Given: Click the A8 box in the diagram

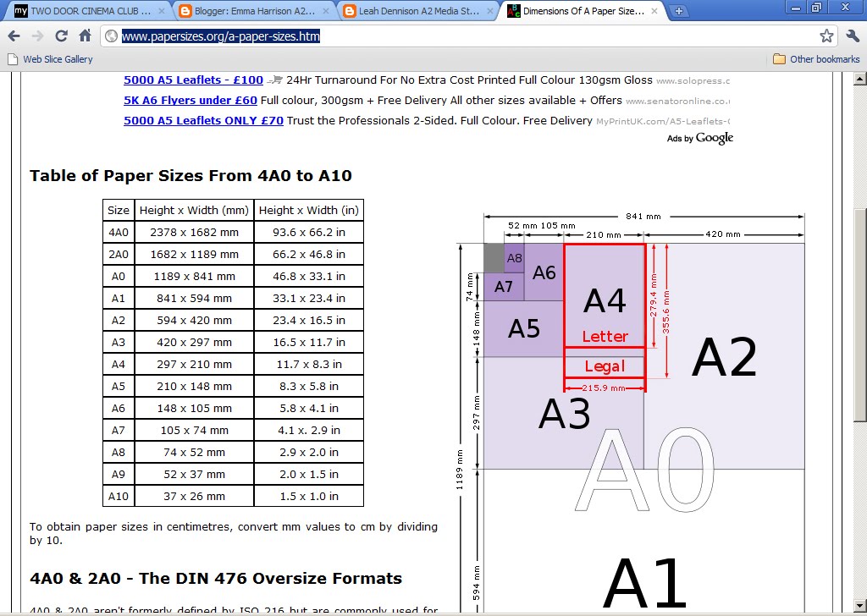Looking at the screenshot, I should (x=514, y=258).
